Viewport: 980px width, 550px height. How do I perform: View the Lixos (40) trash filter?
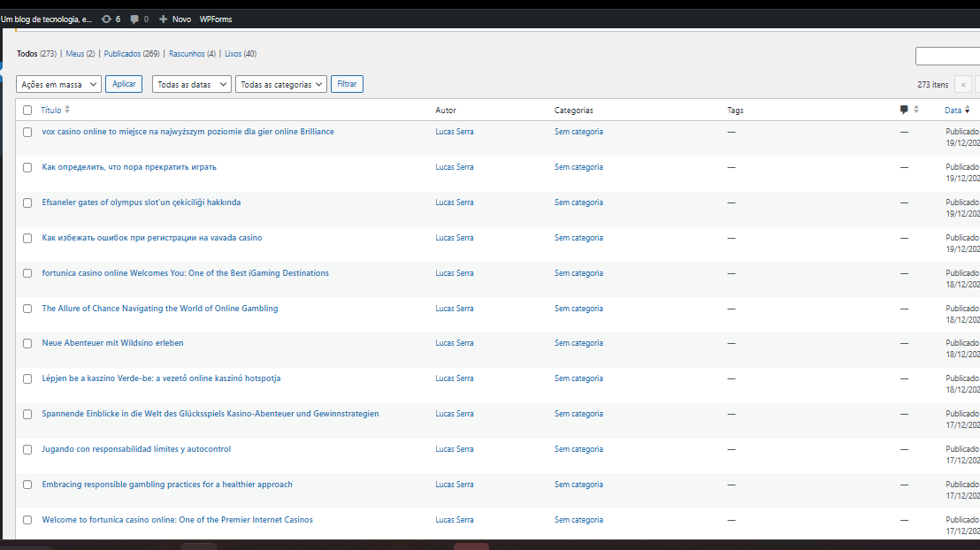click(240, 54)
